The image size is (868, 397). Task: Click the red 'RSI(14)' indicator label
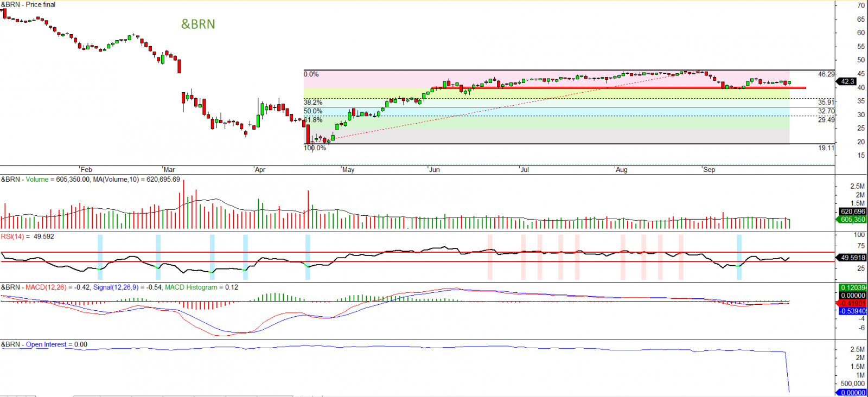tap(12, 236)
